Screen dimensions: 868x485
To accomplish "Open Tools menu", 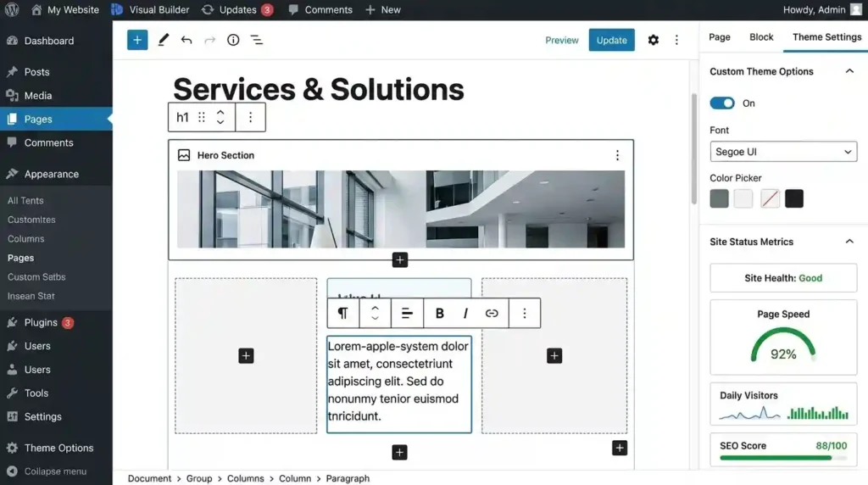I will pos(56,393).
